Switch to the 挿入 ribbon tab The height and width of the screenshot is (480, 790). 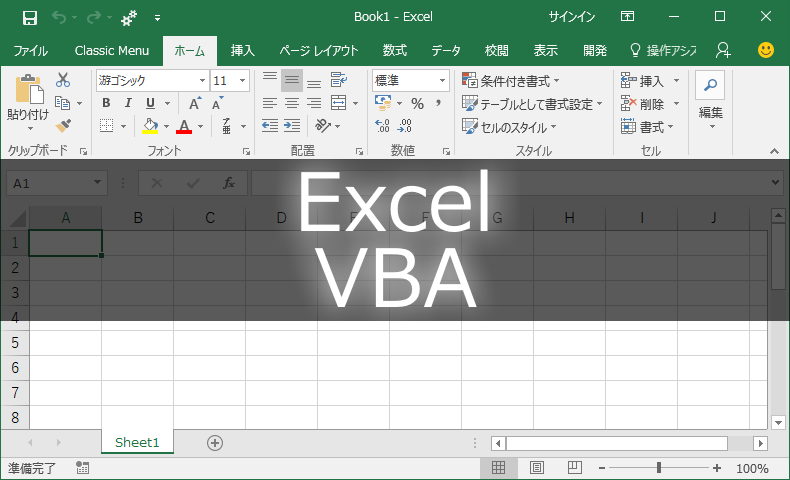coord(243,51)
